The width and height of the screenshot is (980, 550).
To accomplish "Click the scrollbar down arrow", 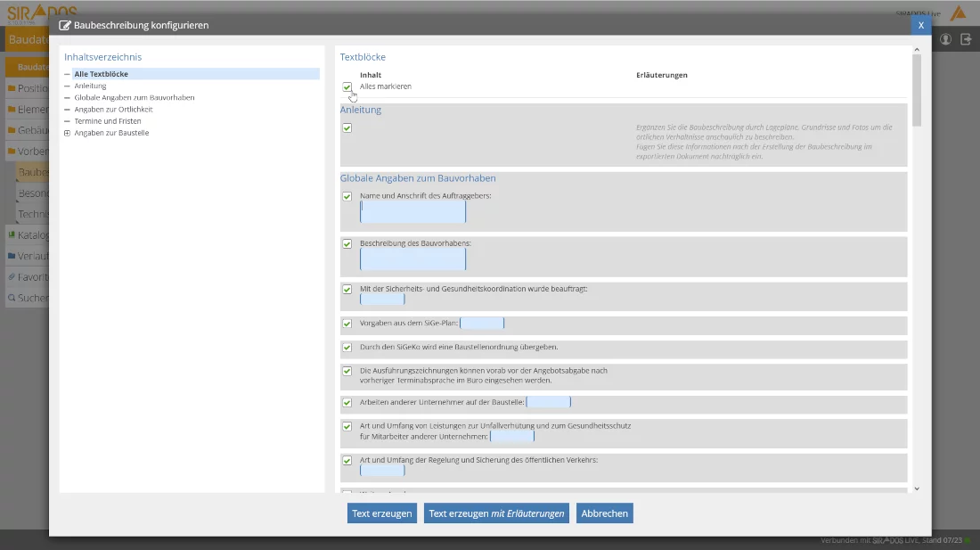I will (x=917, y=488).
